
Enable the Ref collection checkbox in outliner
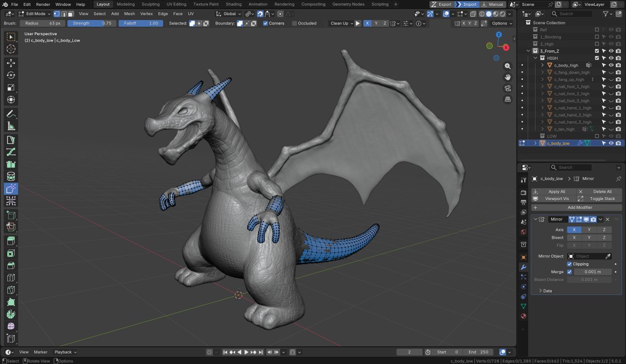point(597,30)
